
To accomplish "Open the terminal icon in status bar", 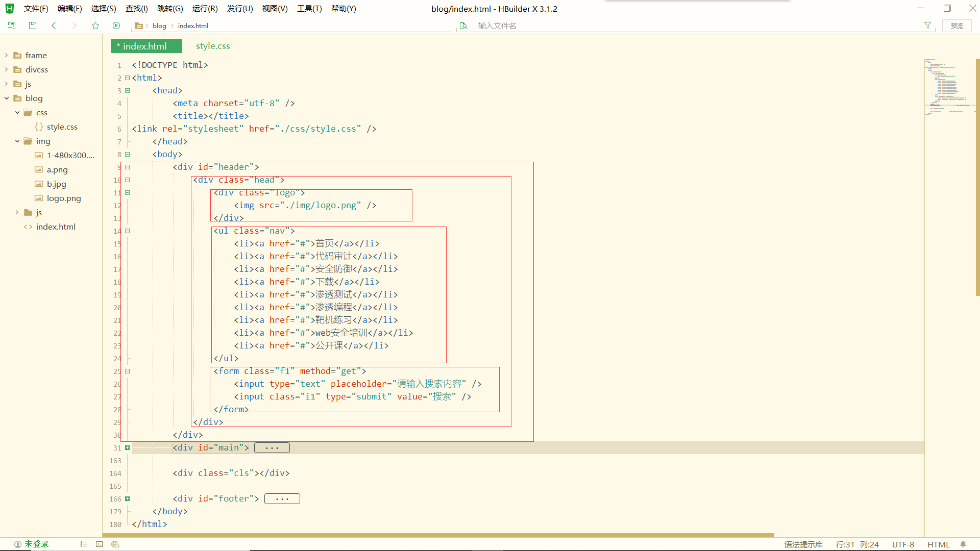I will point(100,544).
